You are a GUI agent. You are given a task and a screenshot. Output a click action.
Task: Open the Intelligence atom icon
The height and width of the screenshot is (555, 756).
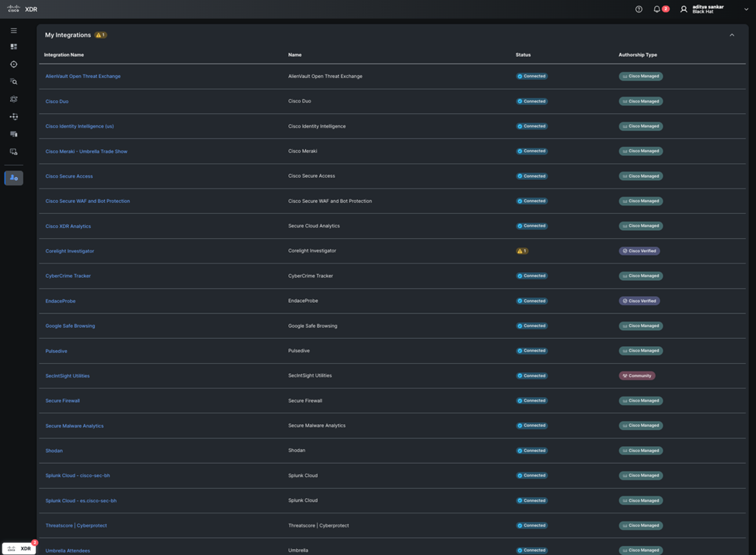click(13, 99)
